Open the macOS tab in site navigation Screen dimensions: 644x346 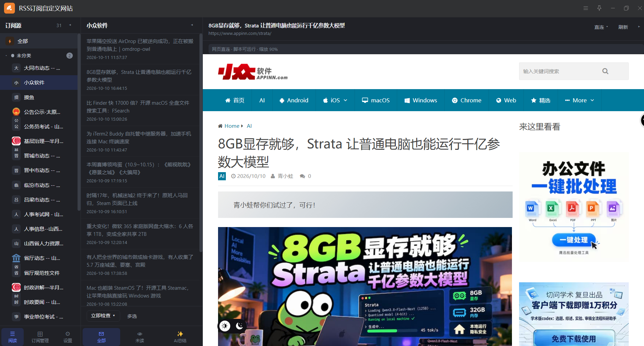click(x=375, y=100)
